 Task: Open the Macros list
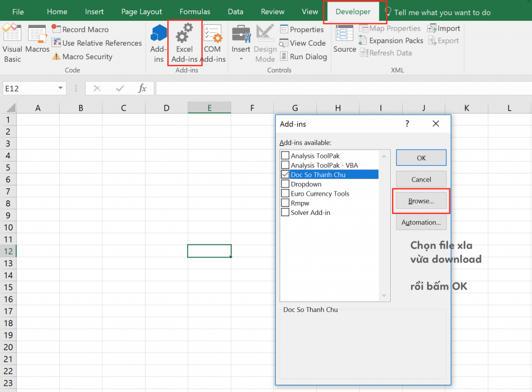37,39
